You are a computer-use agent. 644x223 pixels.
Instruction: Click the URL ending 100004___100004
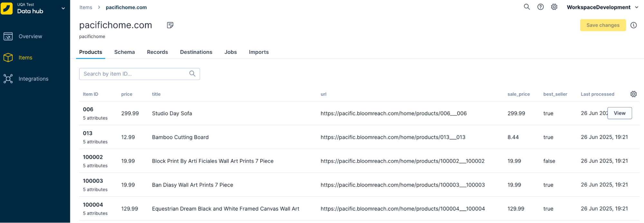coord(403,209)
